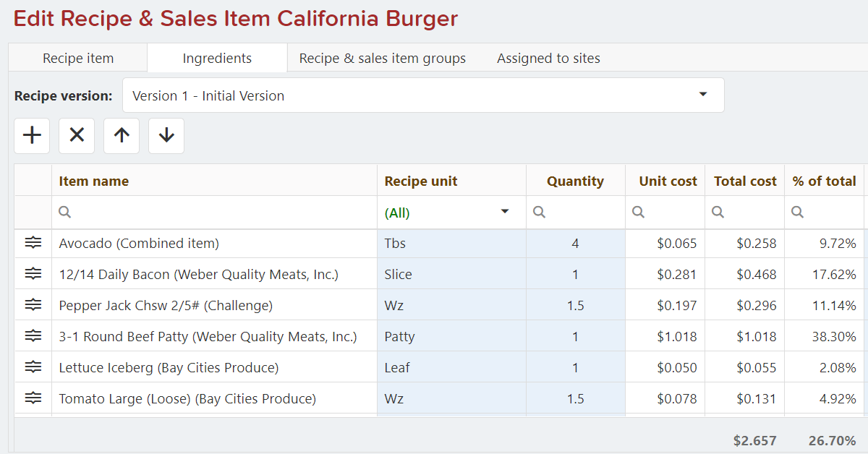
Task: Click the move up arrow icon
Action: [122, 135]
